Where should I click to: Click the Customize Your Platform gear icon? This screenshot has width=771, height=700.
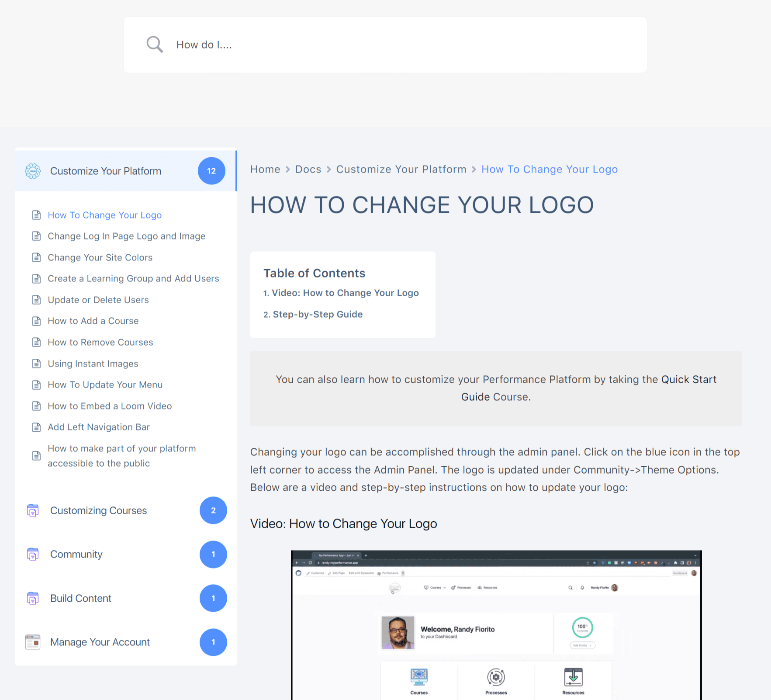pyautogui.click(x=33, y=171)
